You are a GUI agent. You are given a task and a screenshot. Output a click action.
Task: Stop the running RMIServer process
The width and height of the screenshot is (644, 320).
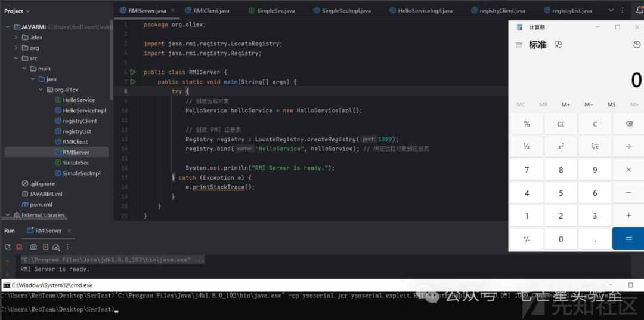tap(19, 247)
